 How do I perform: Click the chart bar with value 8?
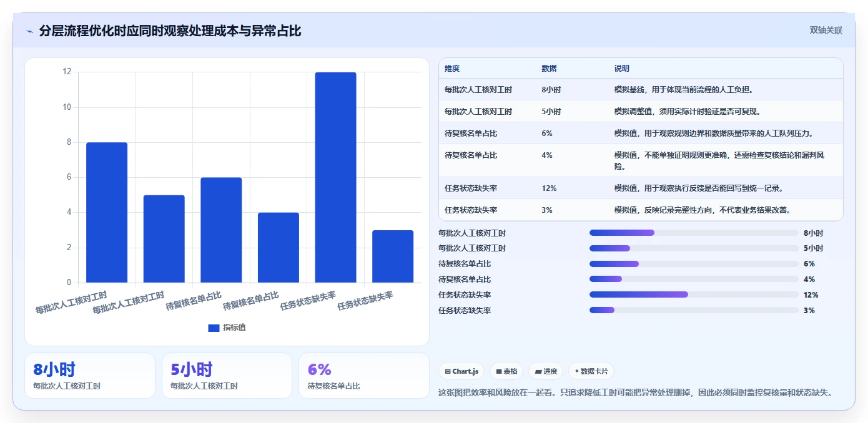107,213
